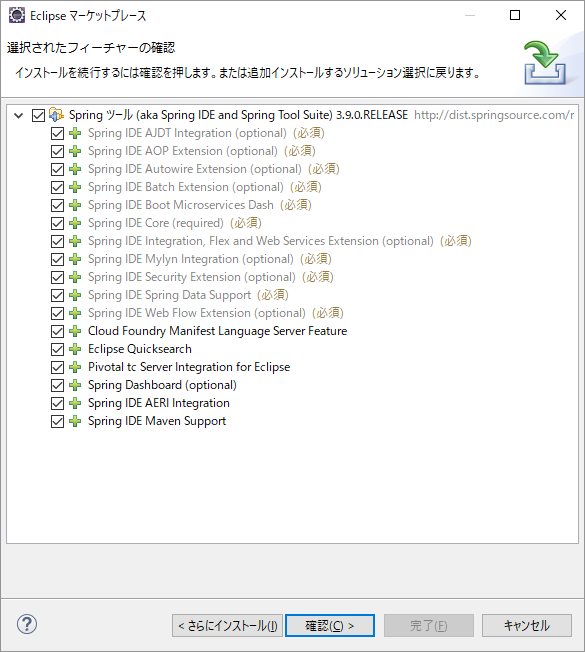Click the Spring Tools package icon
Image resolution: width=585 pixels, height=652 pixels.
click(x=56, y=114)
